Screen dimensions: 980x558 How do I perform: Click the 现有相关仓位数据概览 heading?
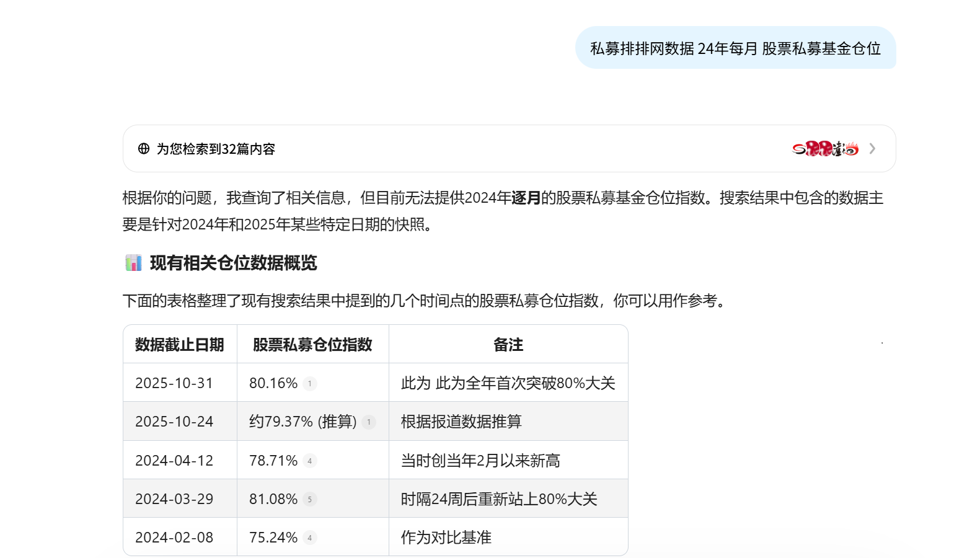[x=233, y=263]
